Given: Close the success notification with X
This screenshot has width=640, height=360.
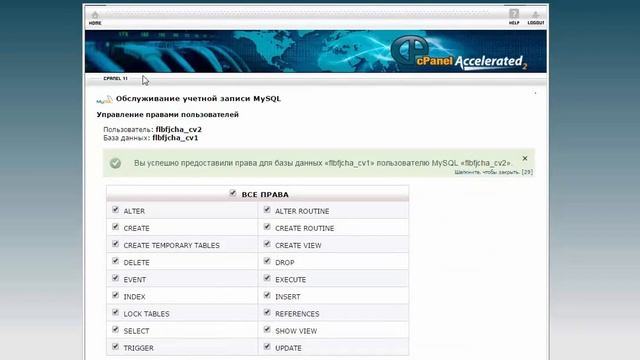Looking at the screenshot, I should click(x=525, y=158).
